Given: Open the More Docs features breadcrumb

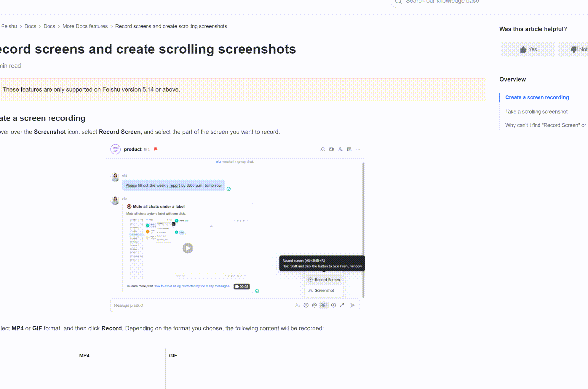Looking at the screenshot, I should 85,26.
